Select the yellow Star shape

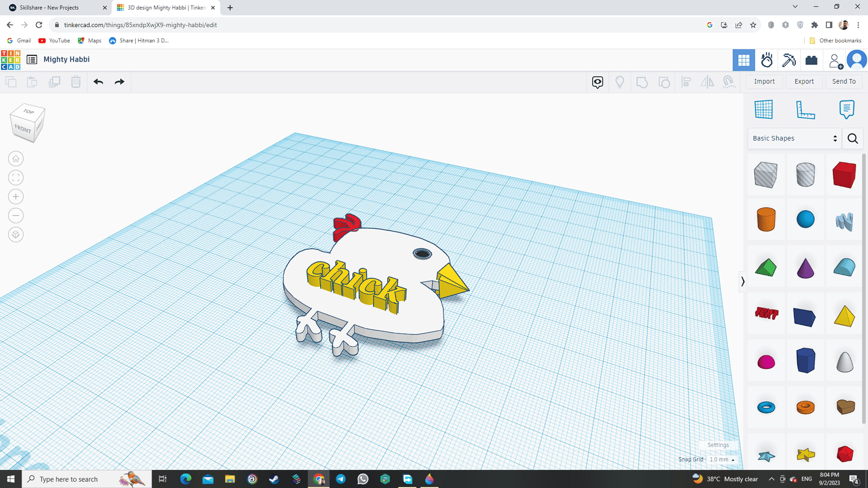(806, 454)
